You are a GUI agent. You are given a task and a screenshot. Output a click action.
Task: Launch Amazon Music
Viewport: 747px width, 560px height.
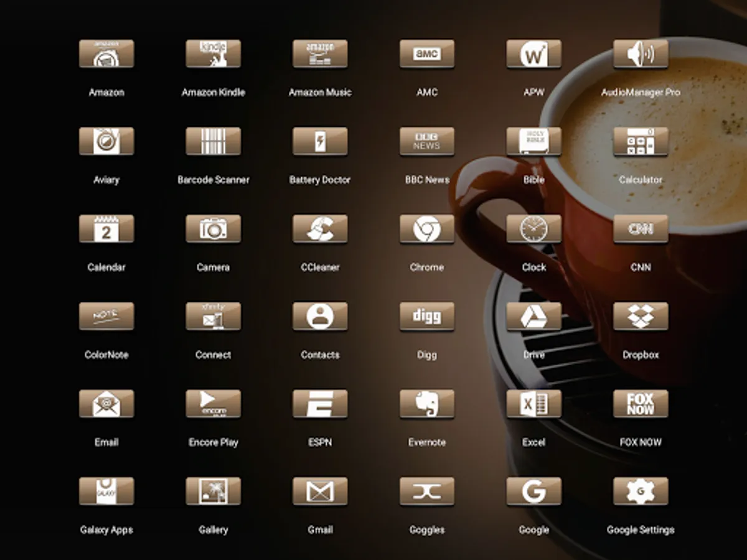320,55
